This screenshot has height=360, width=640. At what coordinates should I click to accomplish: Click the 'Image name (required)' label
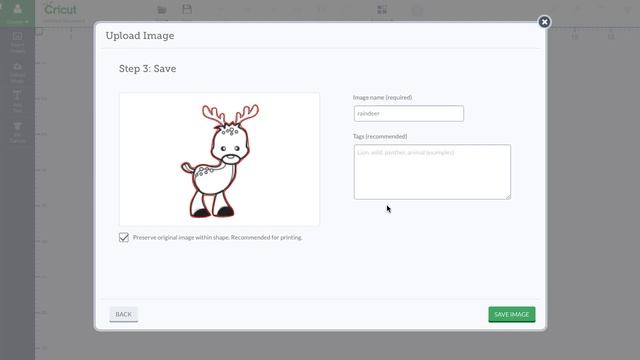point(382,98)
